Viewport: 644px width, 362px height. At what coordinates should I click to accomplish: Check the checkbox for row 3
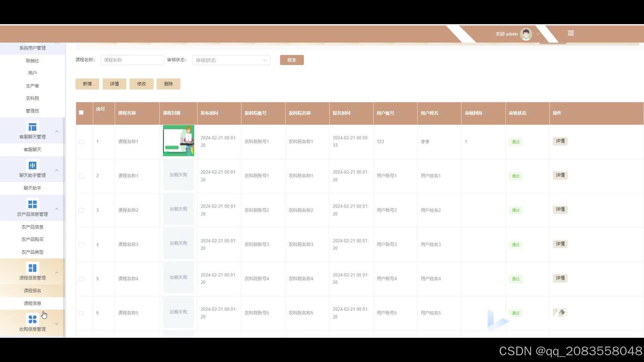click(81, 210)
